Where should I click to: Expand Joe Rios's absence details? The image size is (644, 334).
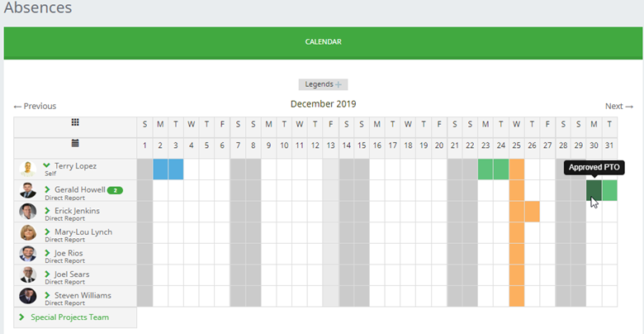point(47,253)
